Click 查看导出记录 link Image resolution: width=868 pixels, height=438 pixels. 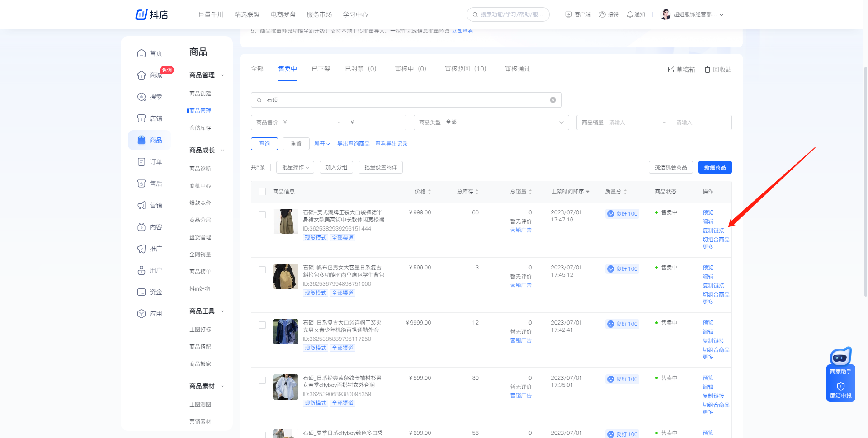[392, 144]
